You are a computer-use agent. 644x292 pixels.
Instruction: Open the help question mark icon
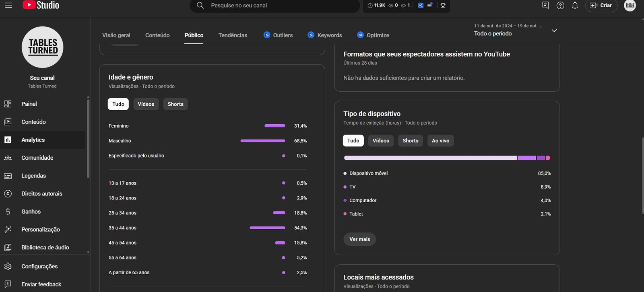[x=560, y=5]
